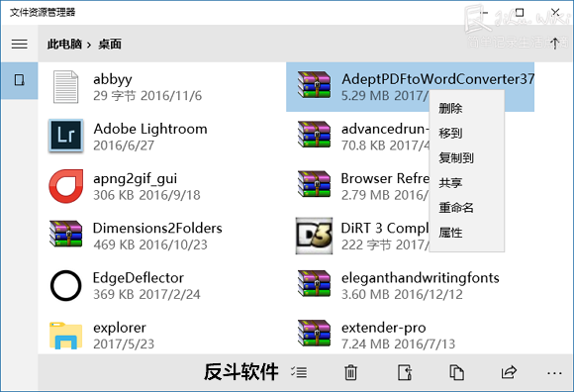Choose 移到 from the context menu
This screenshot has height=392, width=574.
pos(450,133)
